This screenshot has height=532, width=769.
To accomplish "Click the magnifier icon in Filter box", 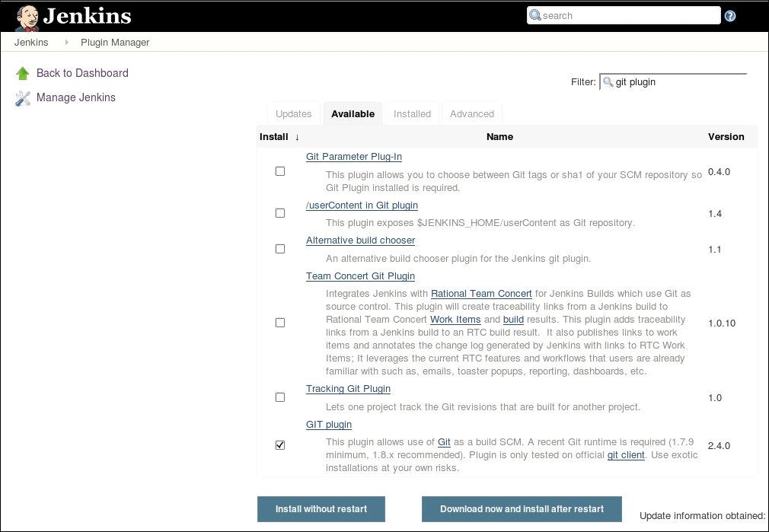I will 608,82.
